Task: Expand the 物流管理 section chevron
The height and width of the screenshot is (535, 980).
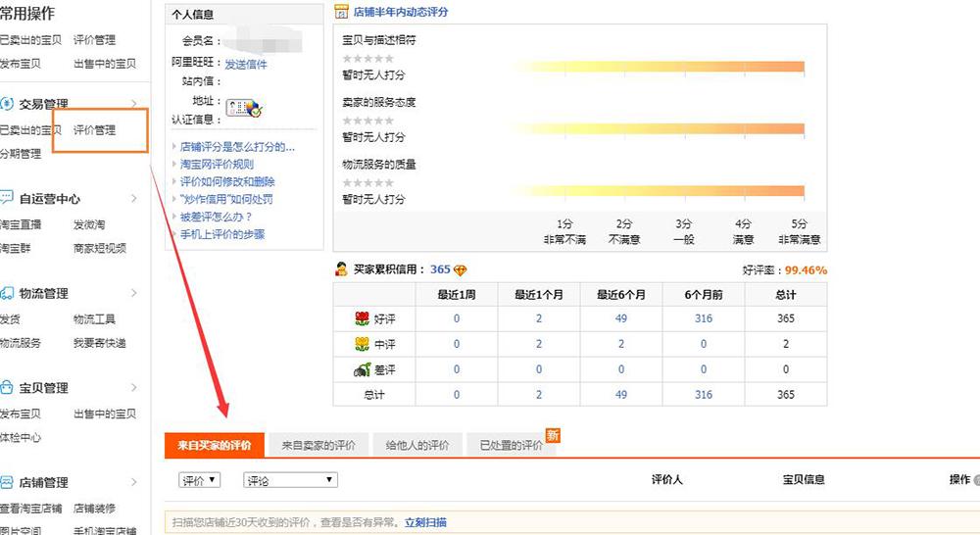Action: pos(134,293)
